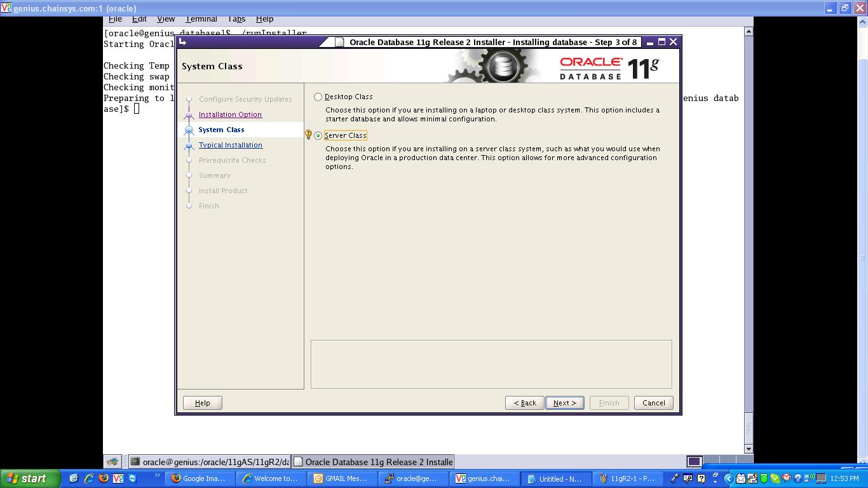
Task: Switch to Untitled - Notepad taskbar button
Action: point(556,478)
